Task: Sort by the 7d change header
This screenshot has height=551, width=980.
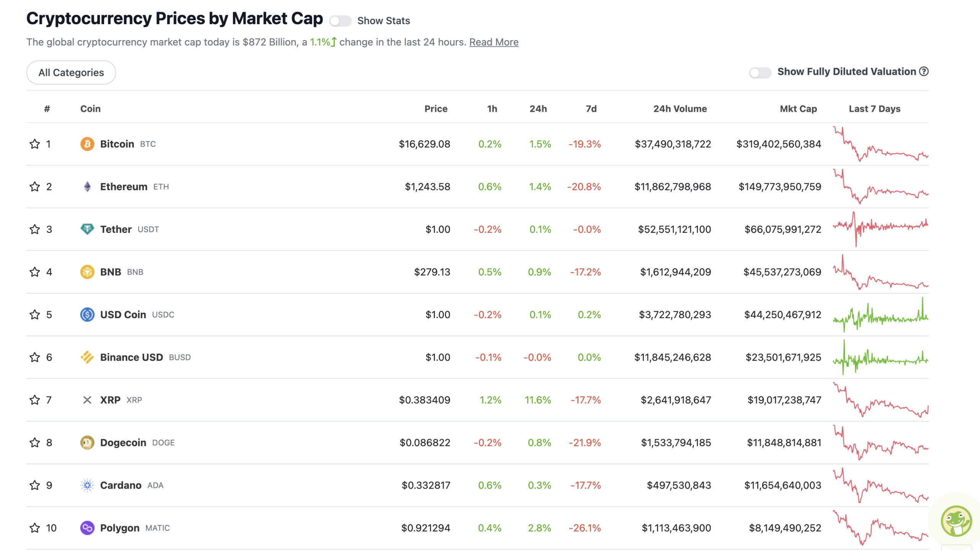Action: (x=591, y=109)
